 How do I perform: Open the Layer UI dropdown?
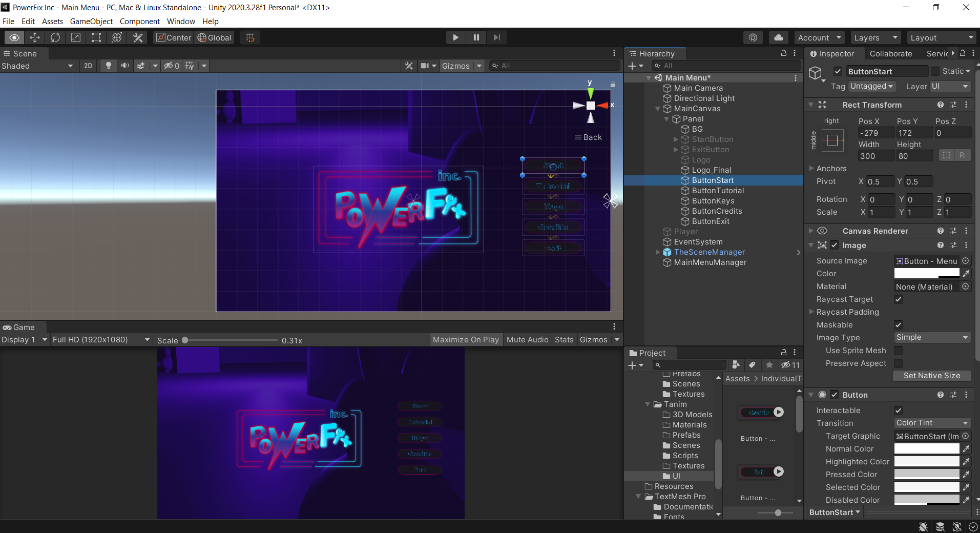click(950, 86)
